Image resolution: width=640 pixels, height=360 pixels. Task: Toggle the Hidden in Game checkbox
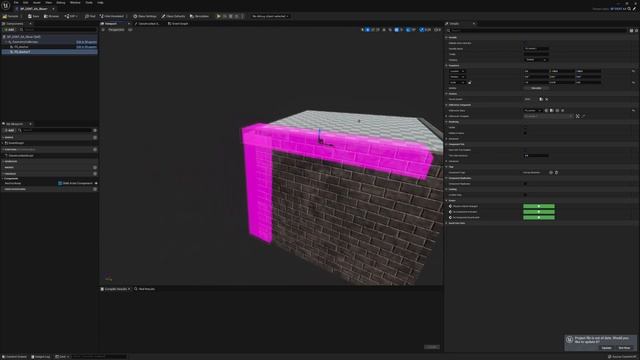(x=525, y=133)
